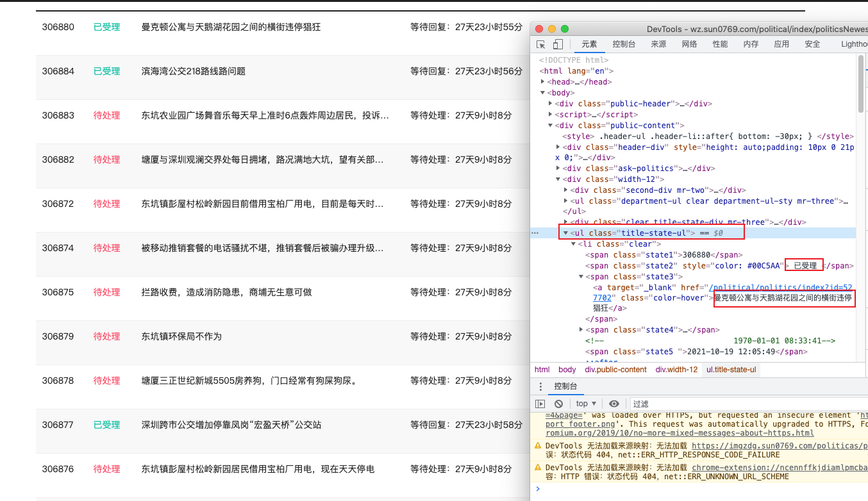Viewport: 868px width, 501px height.
Task: Open the console drawer three-dot menu
Action: (x=541, y=386)
